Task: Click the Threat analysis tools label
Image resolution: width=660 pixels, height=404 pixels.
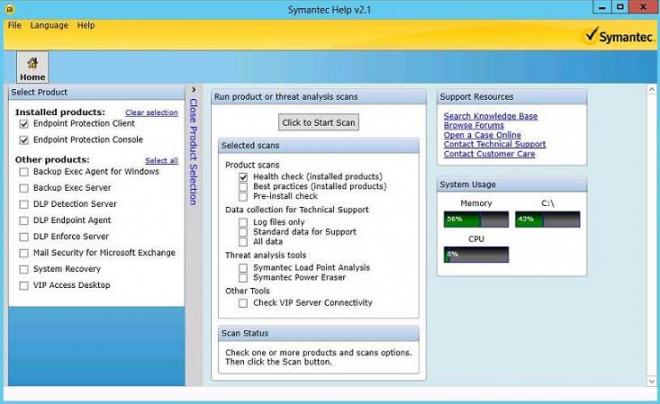Action: point(266,255)
